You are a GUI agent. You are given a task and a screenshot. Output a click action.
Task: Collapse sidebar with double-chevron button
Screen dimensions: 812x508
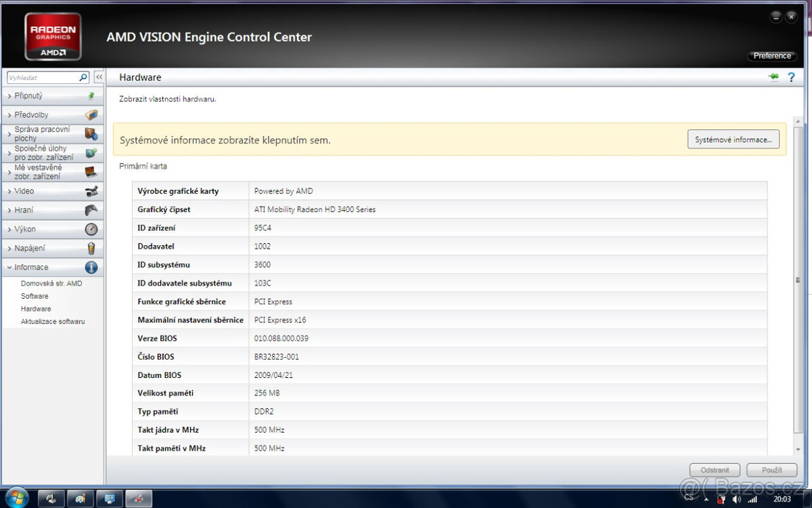[x=99, y=77]
